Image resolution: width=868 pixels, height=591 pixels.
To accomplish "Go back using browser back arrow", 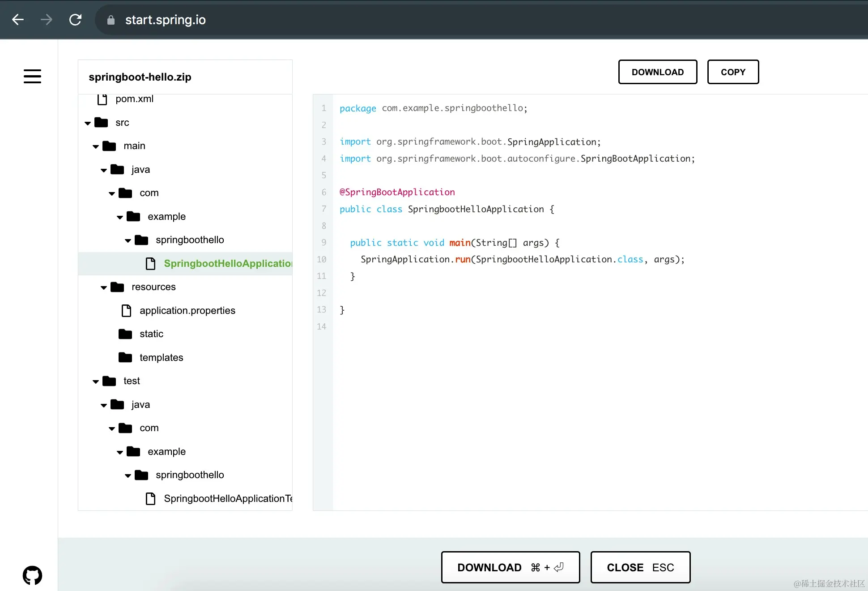I will [x=18, y=20].
